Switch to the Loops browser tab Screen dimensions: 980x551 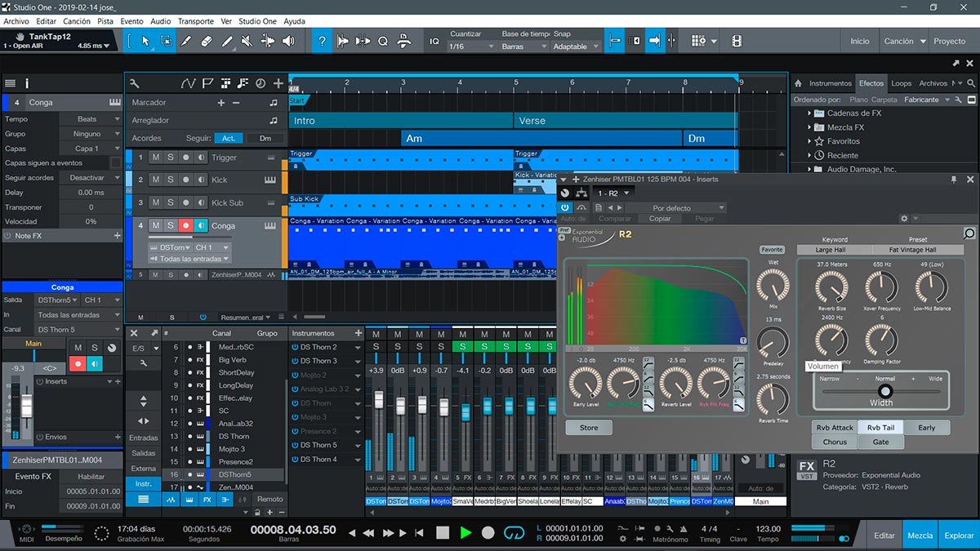click(902, 83)
